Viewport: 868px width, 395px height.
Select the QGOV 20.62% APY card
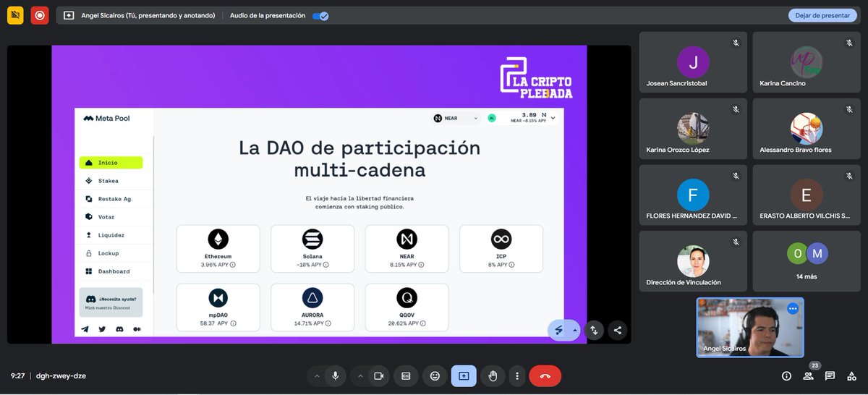click(407, 309)
